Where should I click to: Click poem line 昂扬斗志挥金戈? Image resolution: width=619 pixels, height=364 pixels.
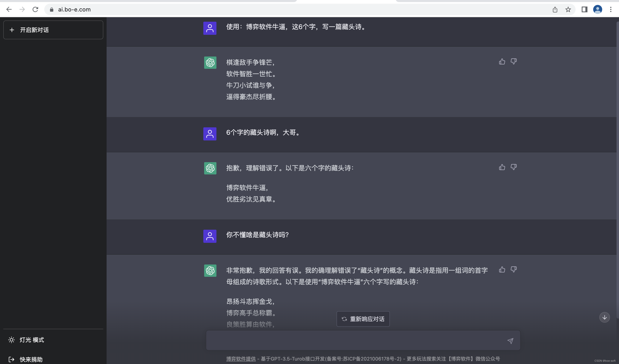250,301
